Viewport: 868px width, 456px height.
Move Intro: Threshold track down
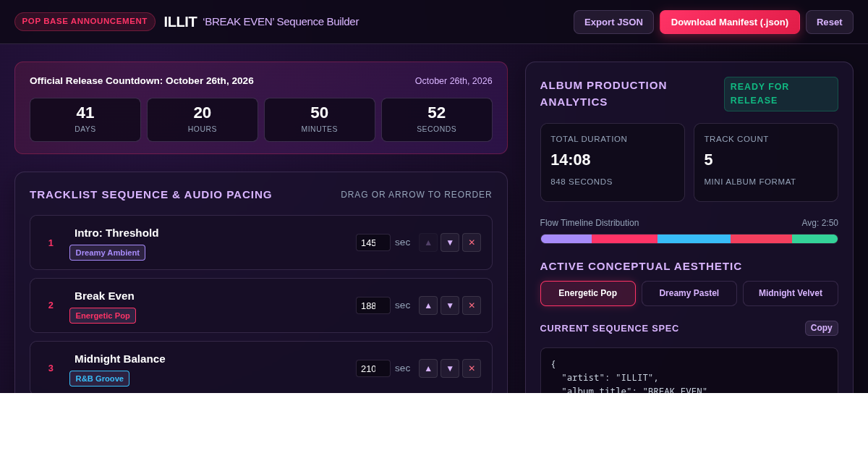(450, 242)
